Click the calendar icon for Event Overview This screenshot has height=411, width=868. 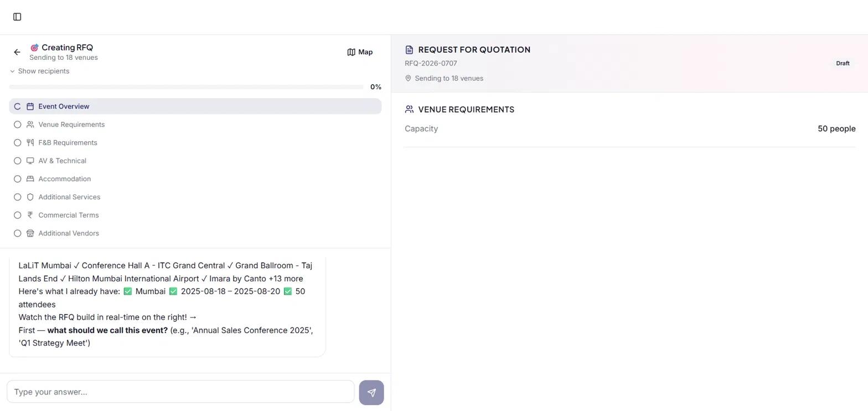tap(30, 106)
